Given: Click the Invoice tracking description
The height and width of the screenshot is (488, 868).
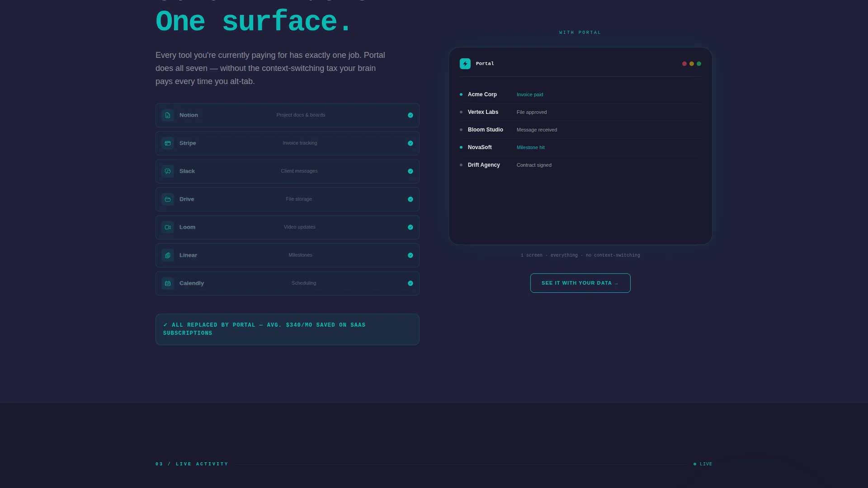Looking at the screenshot, I should click(300, 143).
